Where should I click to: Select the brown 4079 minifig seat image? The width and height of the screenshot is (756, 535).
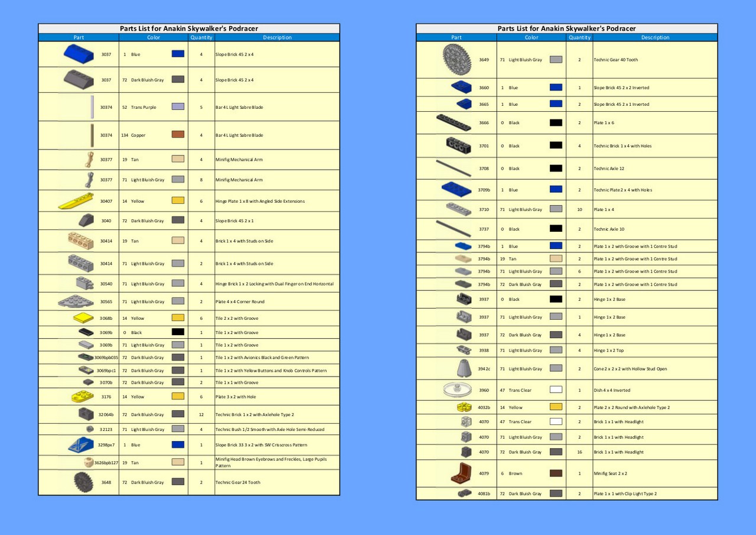coord(460,473)
